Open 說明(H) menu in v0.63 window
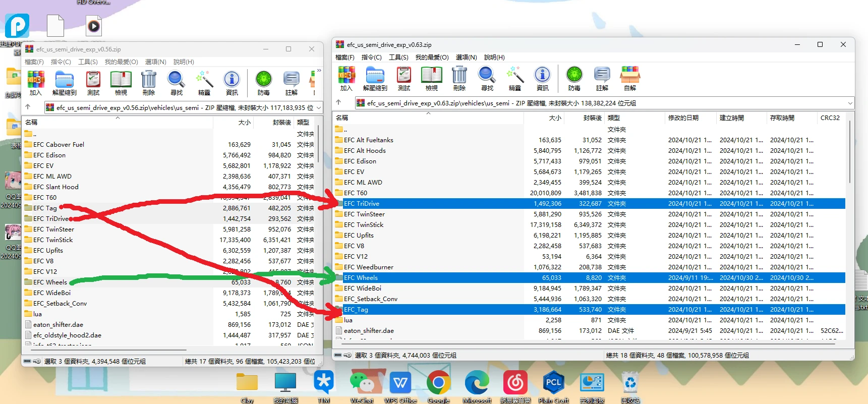Screen dimensions: 868x404 pos(494,57)
